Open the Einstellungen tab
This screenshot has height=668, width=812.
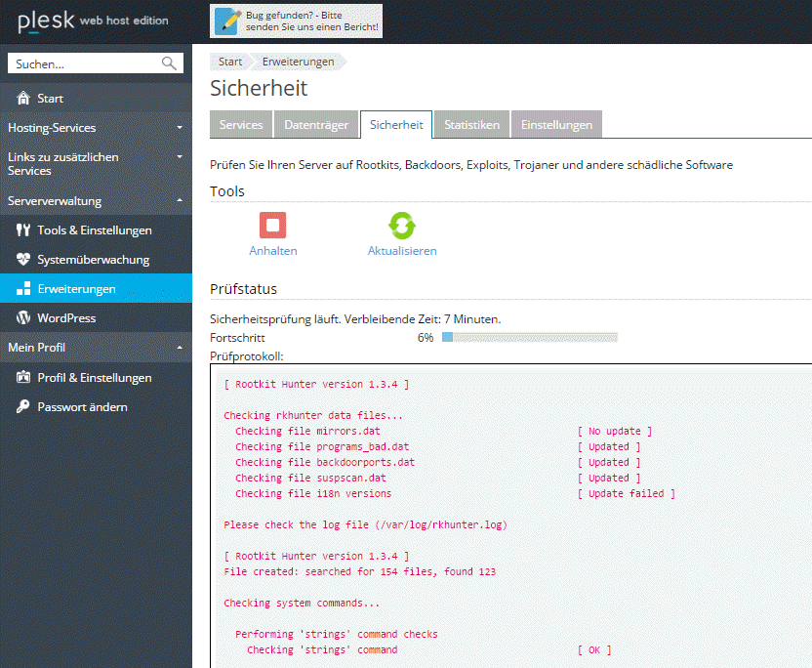(x=556, y=125)
